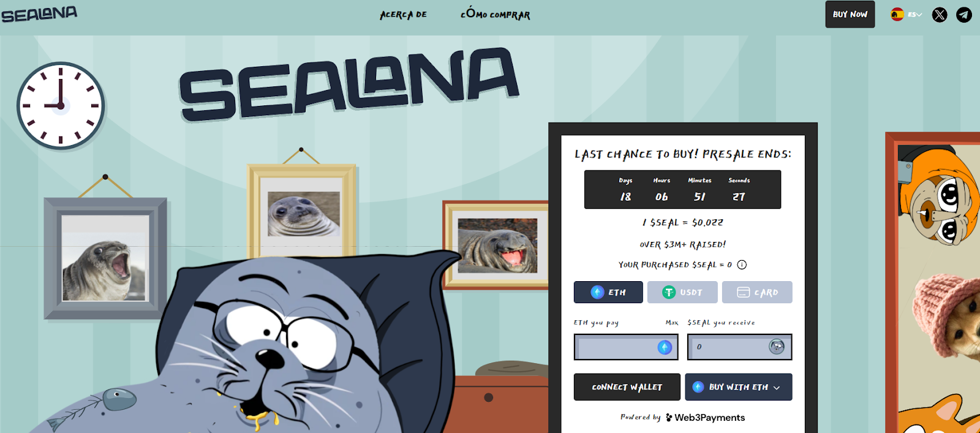Click the Ethereum icon in pay field

(x=665, y=347)
